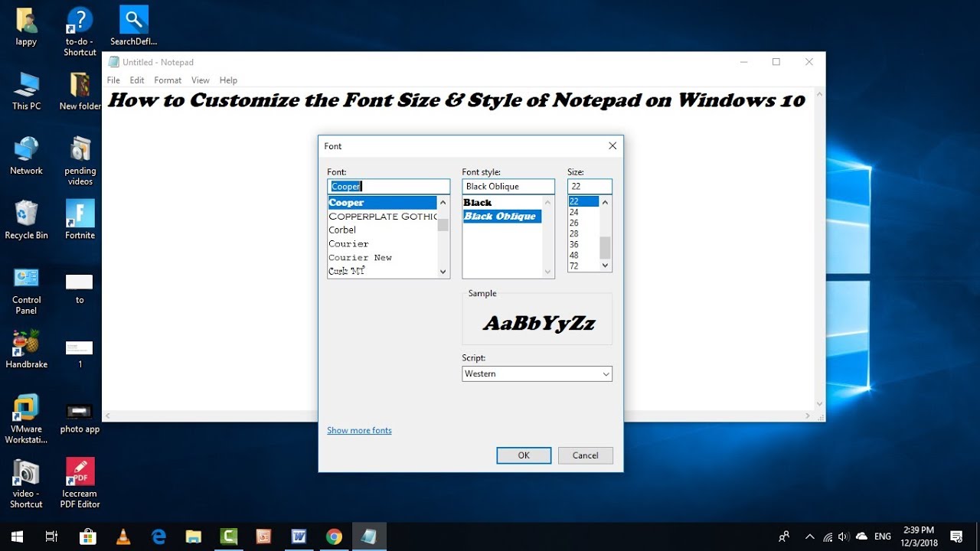Select VMware Workstation desktop icon

(26, 419)
